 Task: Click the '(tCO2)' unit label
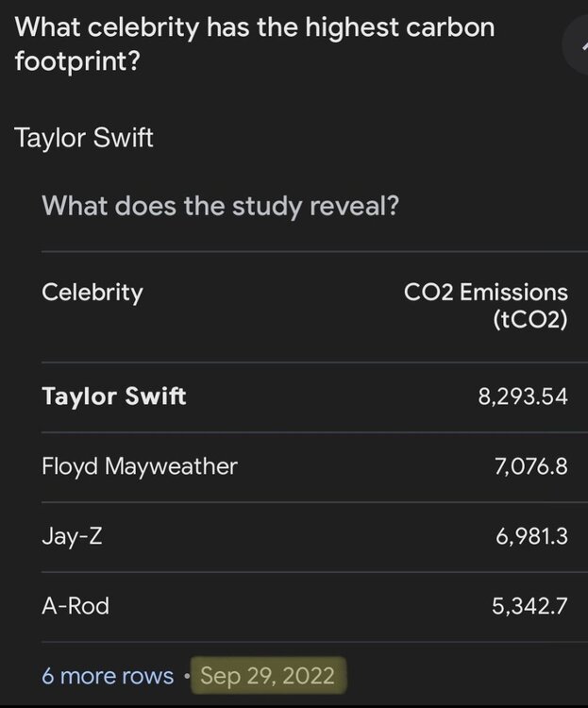pyautogui.click(x=529, y=319)
